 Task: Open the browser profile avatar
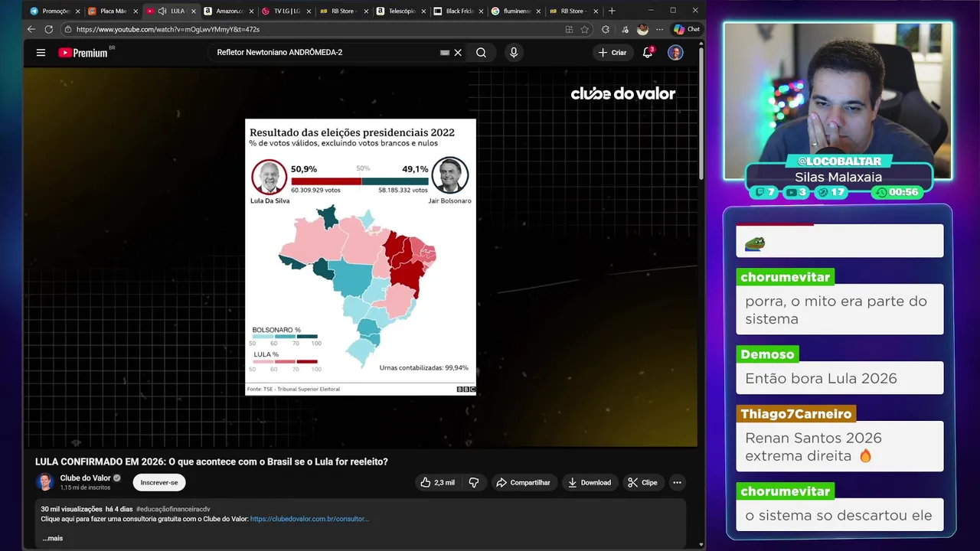642,29
